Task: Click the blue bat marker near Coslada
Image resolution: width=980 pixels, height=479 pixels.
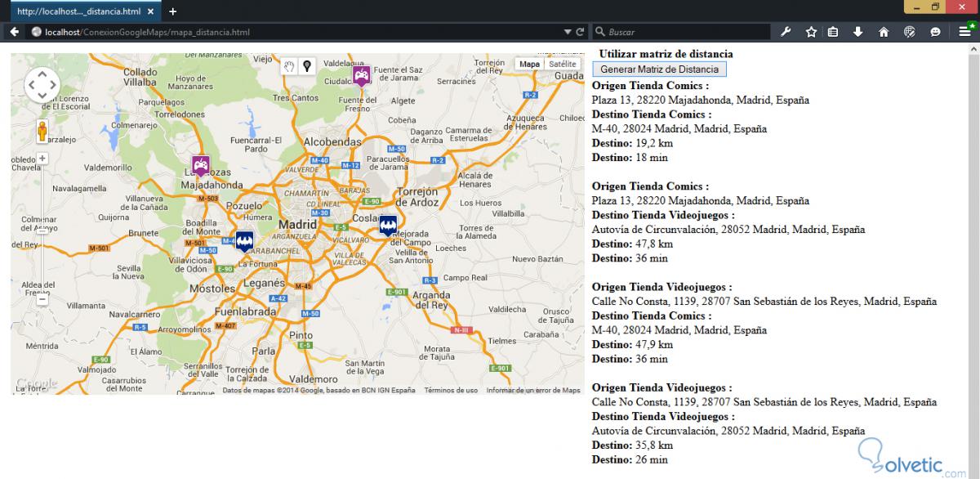Action: 388,226
